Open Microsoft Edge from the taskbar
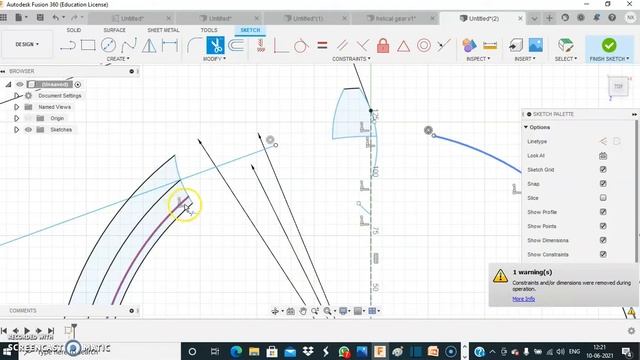The width and height of the screenshot is (640, 360). (236, 351)
